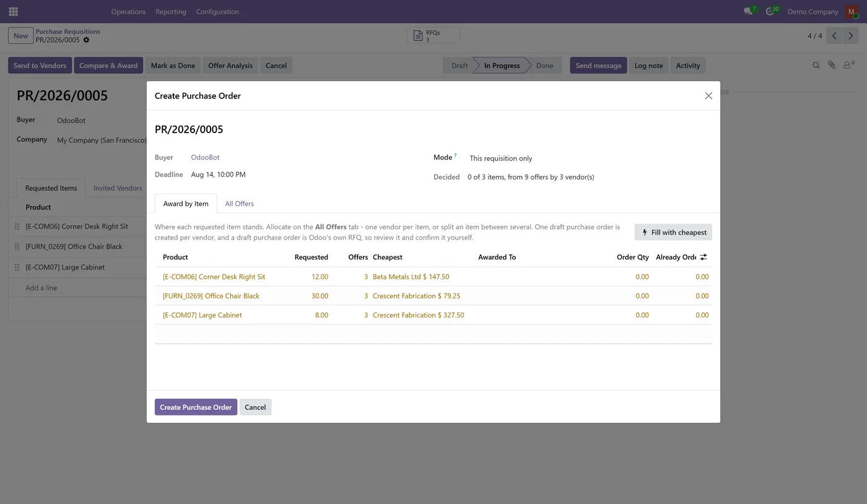This screenshot has height=504, width=867.
Task: Click Compare & Award button
Action: coord(108,65)
